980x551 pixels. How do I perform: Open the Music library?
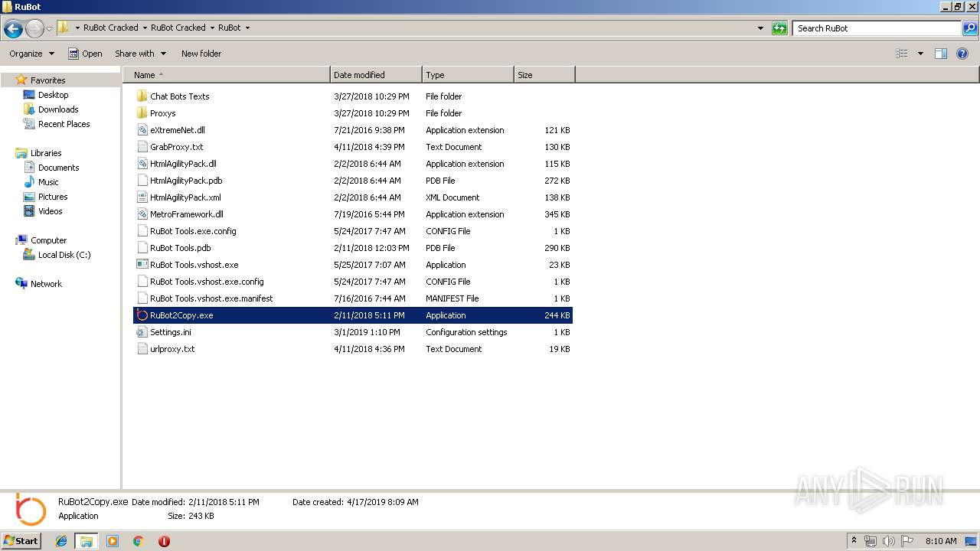(x=48, y=182)
